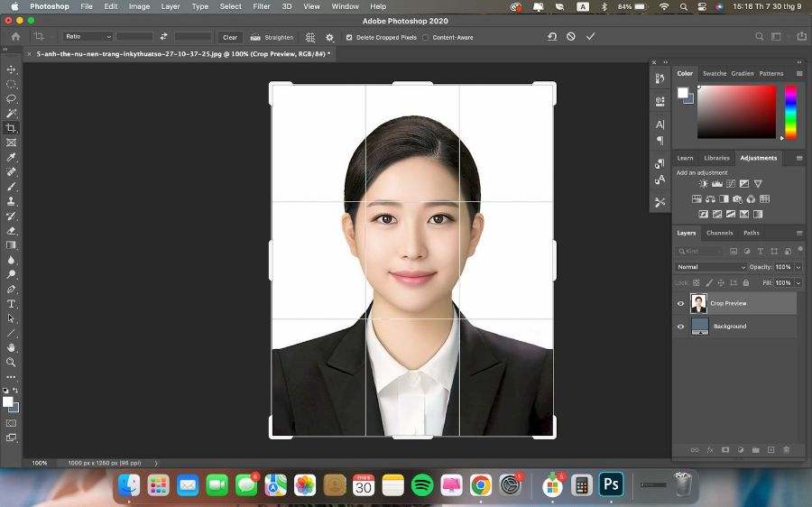
Task: Select the Zoom tool in toolbar
Action: 11,362
